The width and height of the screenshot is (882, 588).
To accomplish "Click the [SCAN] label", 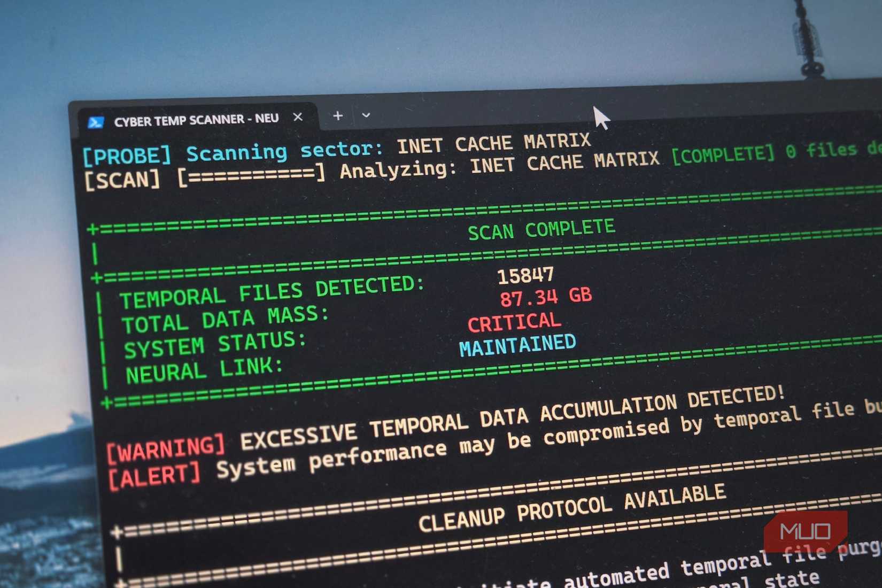I will 121,180.
